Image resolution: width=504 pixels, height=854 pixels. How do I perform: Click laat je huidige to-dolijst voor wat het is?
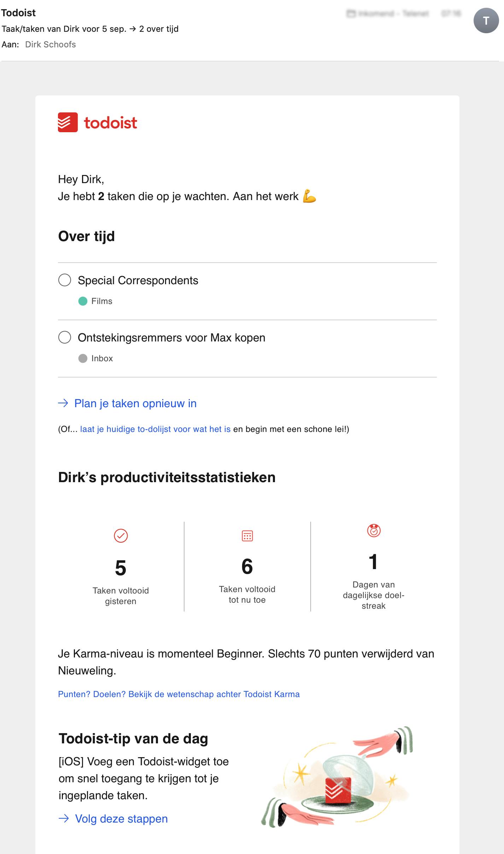pos(155,429)
